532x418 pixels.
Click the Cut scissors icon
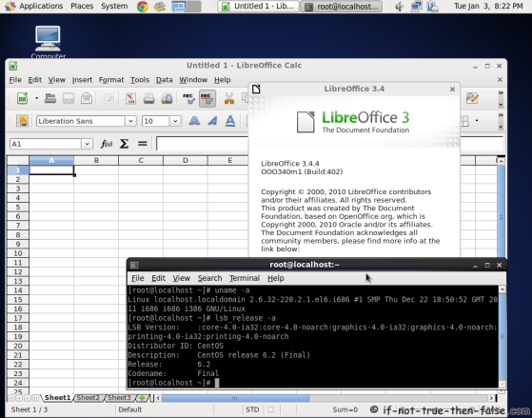(229, 98)
